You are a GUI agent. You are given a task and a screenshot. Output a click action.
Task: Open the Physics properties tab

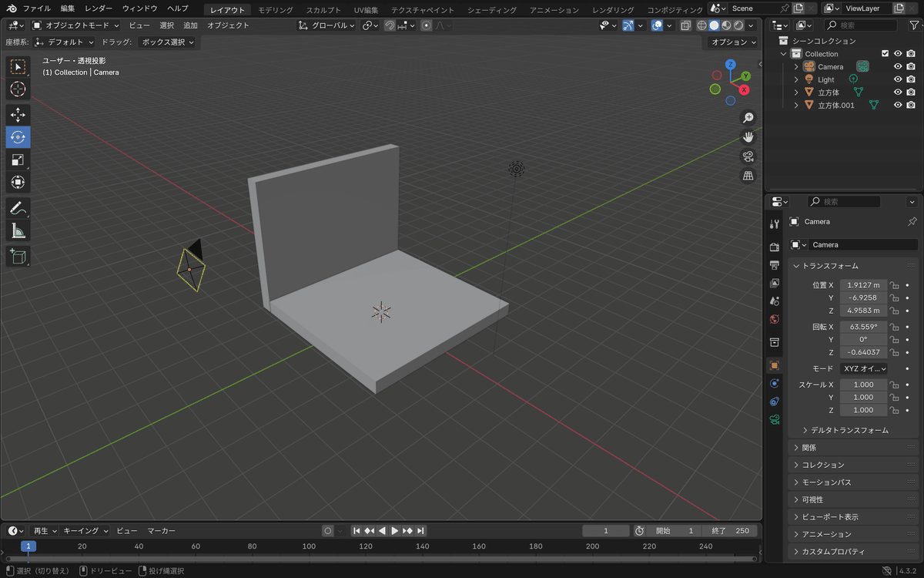click(x=775, y=383)
